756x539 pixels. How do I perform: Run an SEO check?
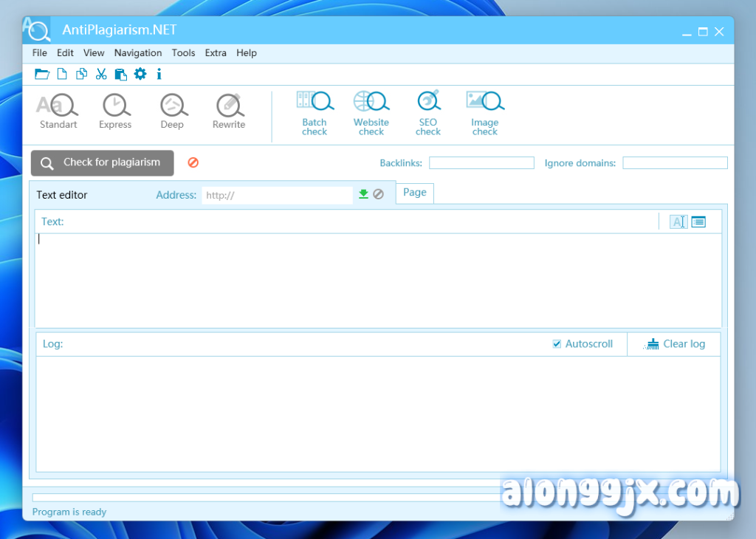click(x=427, y=112)
